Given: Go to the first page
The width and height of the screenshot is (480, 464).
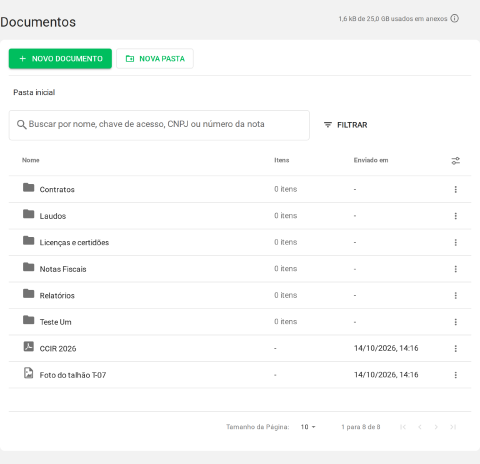Looking at the screenshot, I should (403, 427).
